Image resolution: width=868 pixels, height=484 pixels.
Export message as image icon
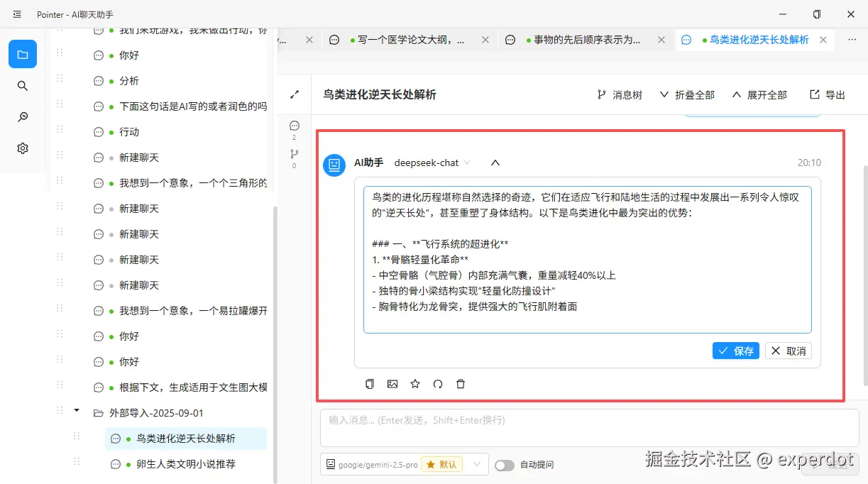(x=392, y=384)
